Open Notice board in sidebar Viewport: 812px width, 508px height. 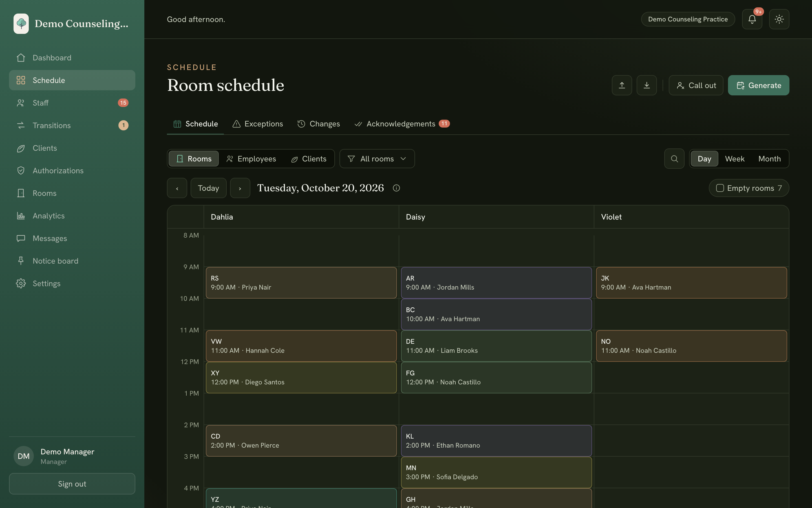click(72, 261)
